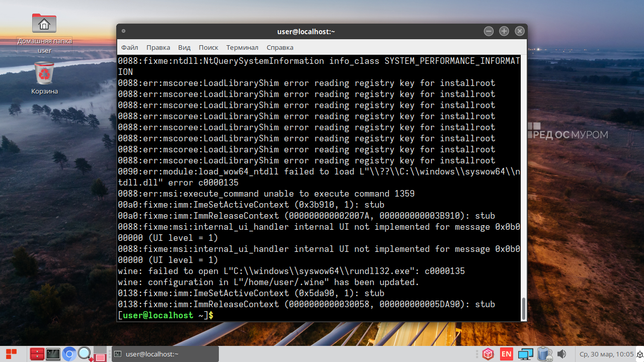Open the magnifier search tool icon
Screen dimensions: 644x362
tap(85, 354)
